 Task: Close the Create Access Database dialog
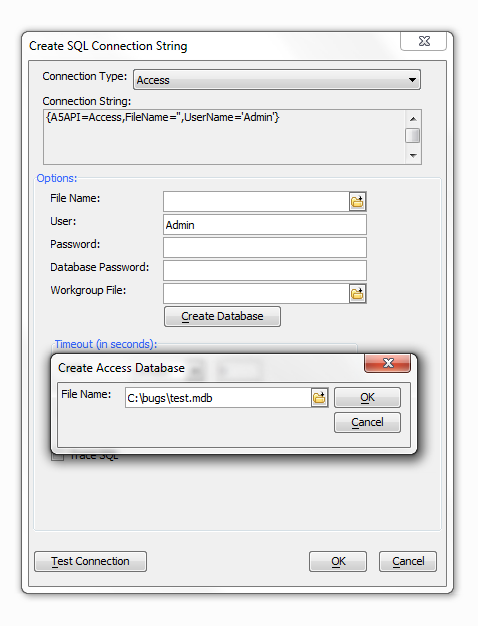387,363
